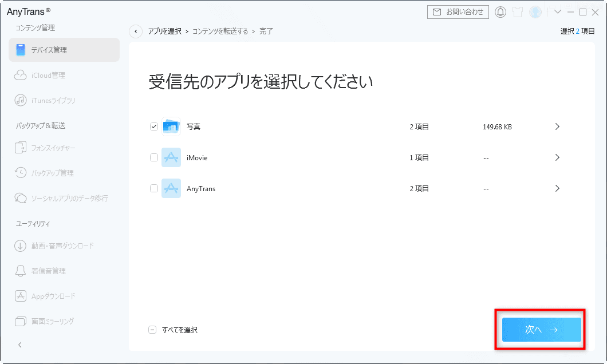Collapse the sidebar with the bottom-left arrow

click(20, 345)
